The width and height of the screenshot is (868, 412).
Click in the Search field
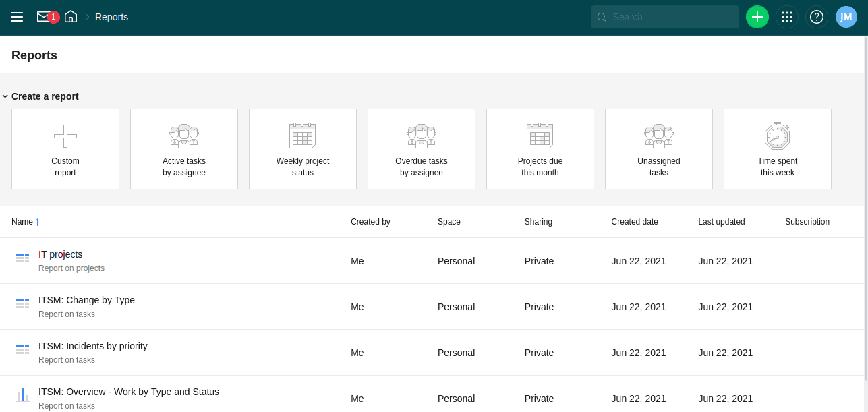[x=671, y=17]
